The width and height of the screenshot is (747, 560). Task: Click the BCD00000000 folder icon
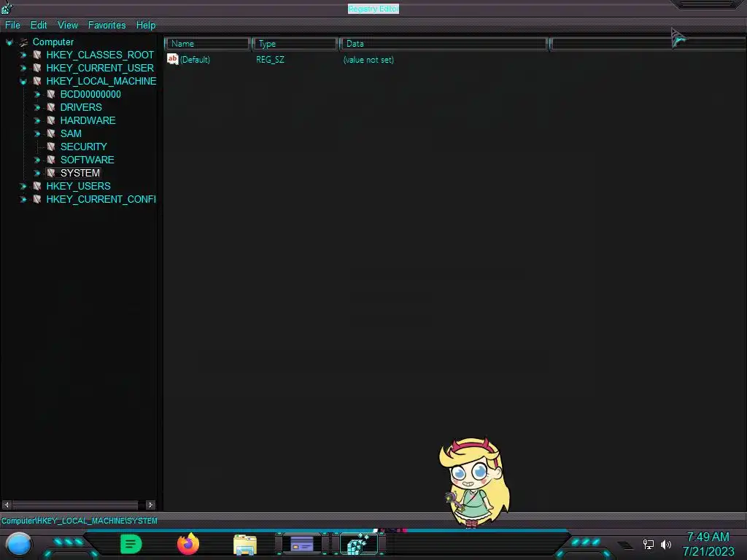[x=51, y=94]
